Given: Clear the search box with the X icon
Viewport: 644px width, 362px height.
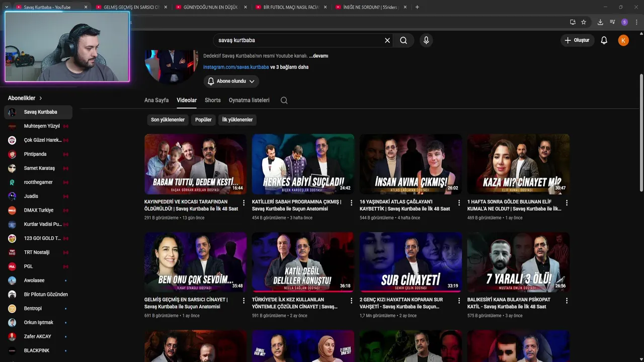Looking at the screenshot, I should pyautogui.click(x=387, y=40).
